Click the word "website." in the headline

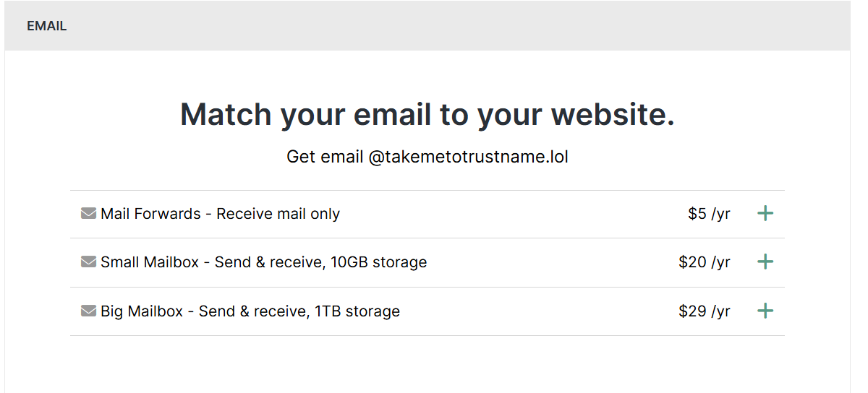pos(613,115)
